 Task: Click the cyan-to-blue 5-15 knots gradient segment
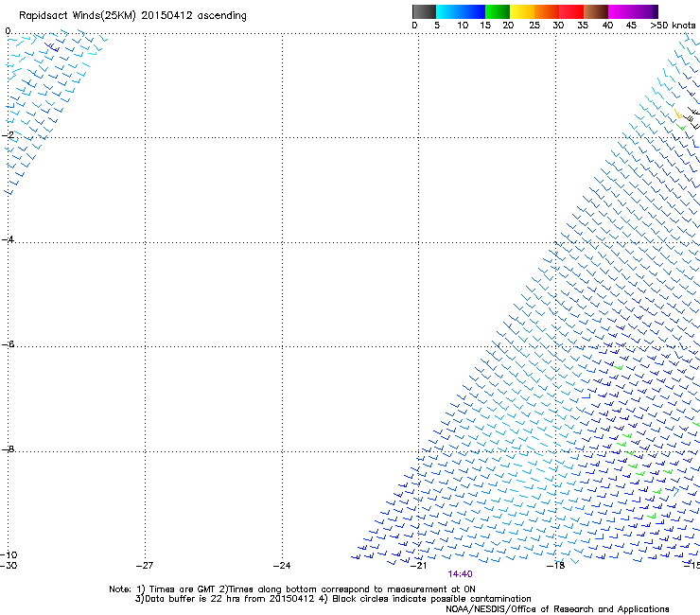(x=461, y=11)
